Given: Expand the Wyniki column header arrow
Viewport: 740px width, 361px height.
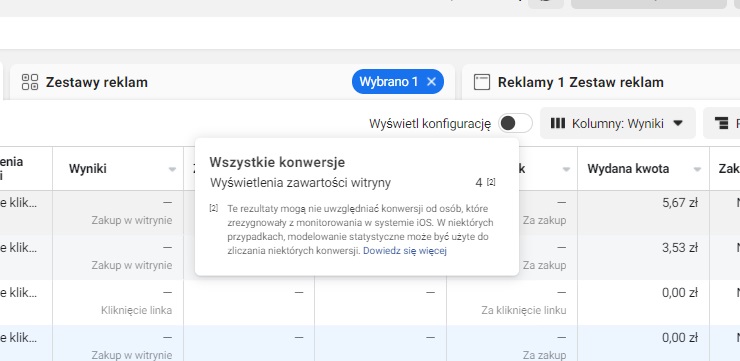Looking at the screenshot, I should click(172, 169).
